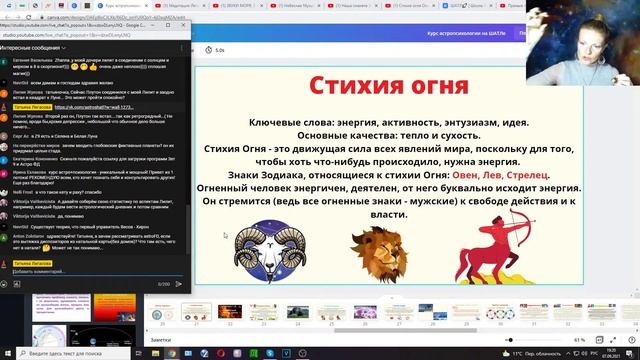Select the Sagittarius centaur image on slide

(495, 246)
